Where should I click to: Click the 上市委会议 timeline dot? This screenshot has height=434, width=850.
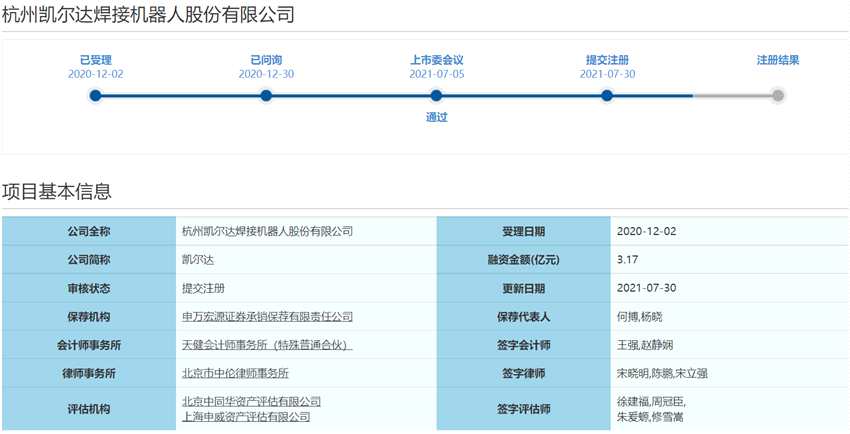click(x=436, y=96)
